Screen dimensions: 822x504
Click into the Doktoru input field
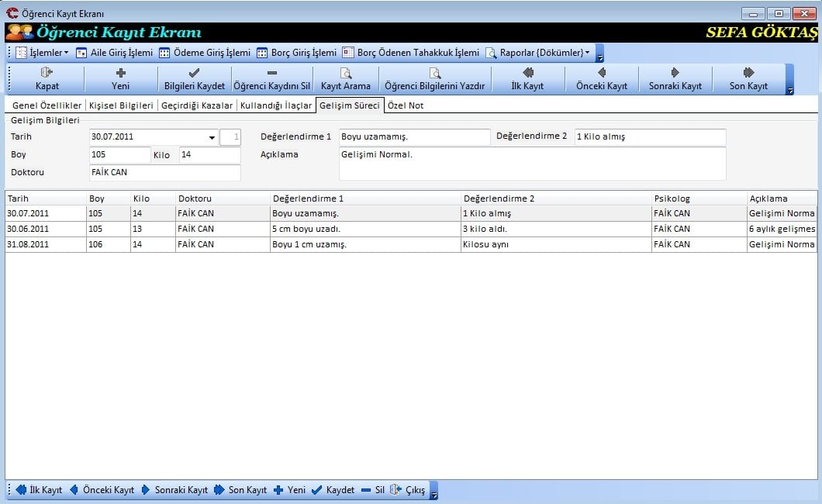pyautogui.click(x=164, y=172)
